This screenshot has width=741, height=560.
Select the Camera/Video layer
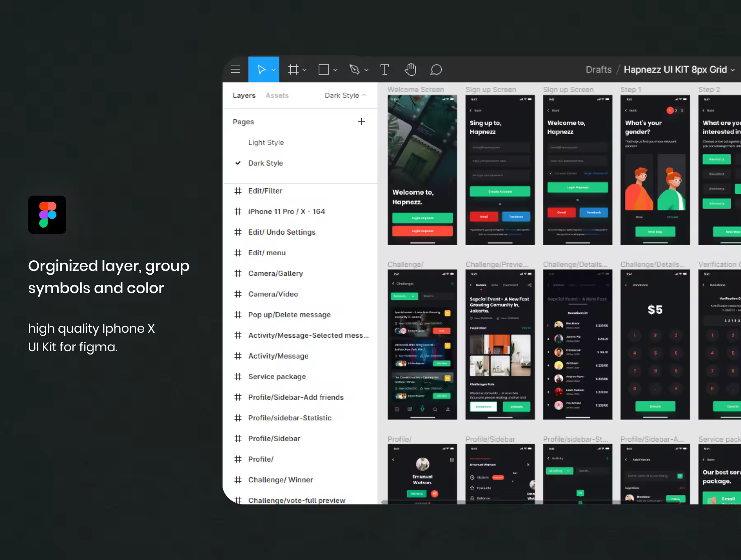tap(300, 294)
